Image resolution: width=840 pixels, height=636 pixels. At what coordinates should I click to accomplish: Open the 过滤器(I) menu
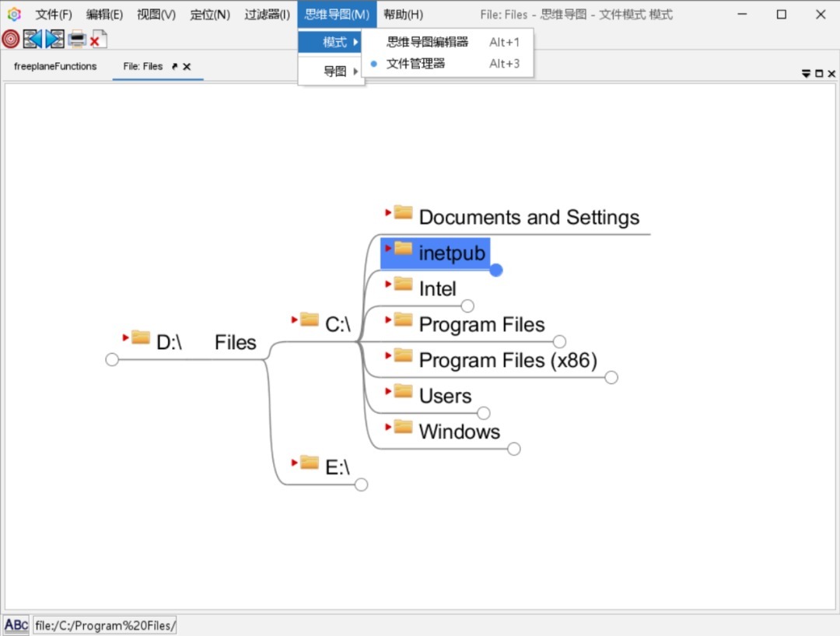[267, 15]
